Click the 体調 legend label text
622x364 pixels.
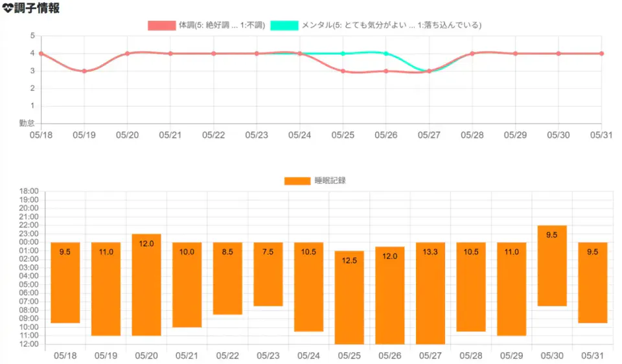point(222,25)
